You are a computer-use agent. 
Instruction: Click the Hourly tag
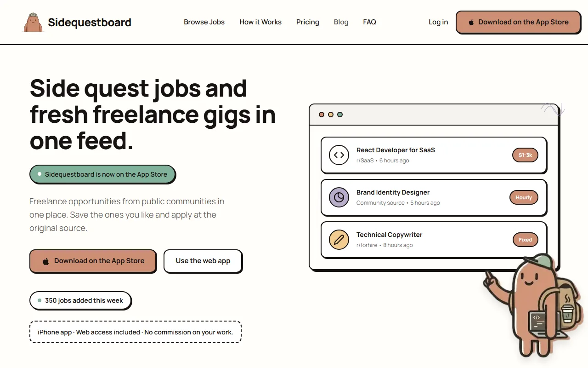coord(524,197)
